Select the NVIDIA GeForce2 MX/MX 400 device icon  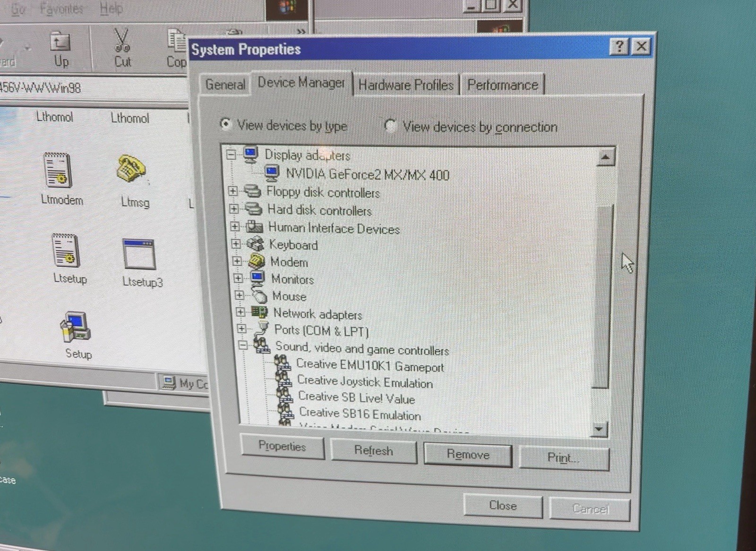(272, 173)
